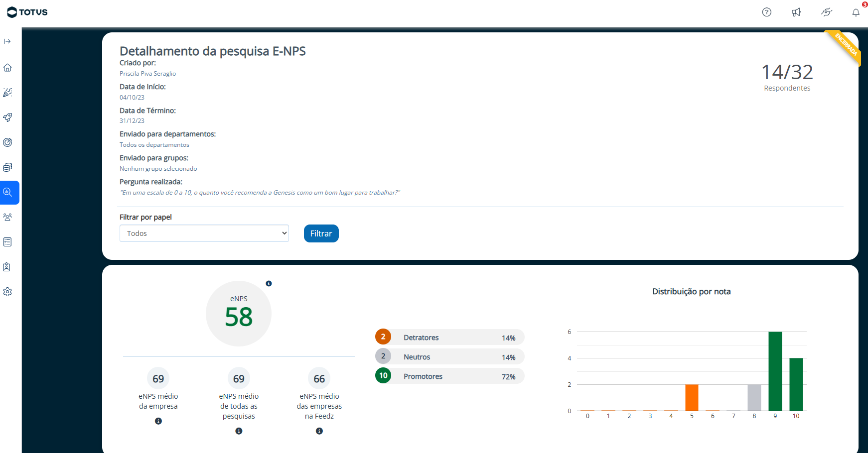Click the info icon beside the eNPS score

(269, 284)
